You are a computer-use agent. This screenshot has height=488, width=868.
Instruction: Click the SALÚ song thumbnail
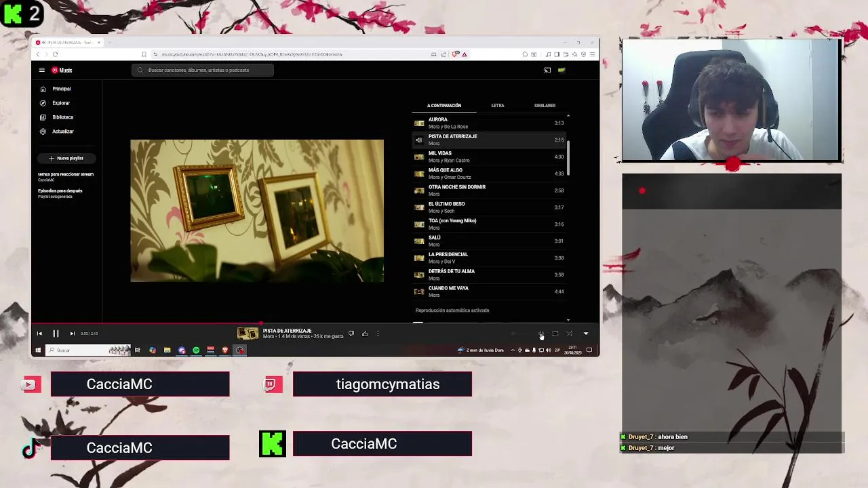[419, 241]
